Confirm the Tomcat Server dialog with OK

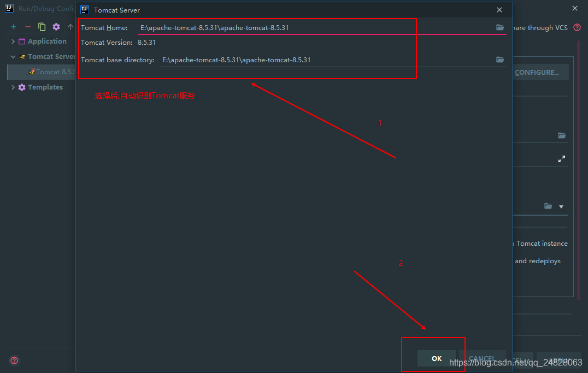pyautogui.click(x=437, y=358)
